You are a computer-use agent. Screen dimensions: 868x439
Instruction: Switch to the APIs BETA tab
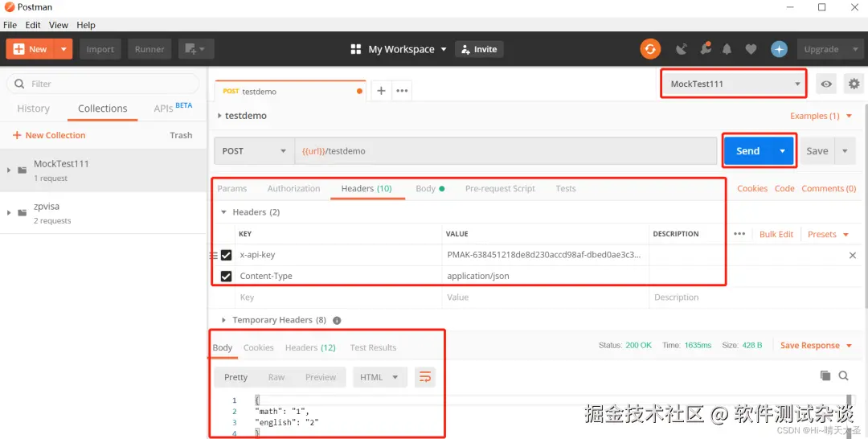[x=173, y=108]
